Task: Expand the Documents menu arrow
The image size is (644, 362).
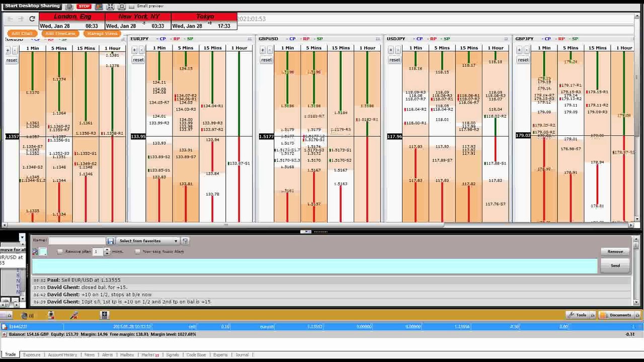Action: (x=637, y=315)
